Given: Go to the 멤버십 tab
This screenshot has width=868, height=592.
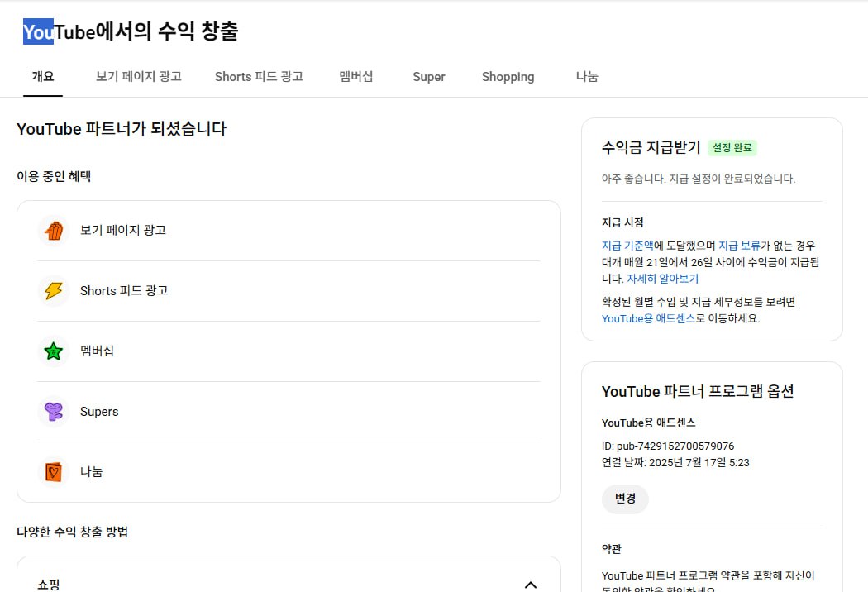Looking at the screenshot, I should click(x=356, y=77).
